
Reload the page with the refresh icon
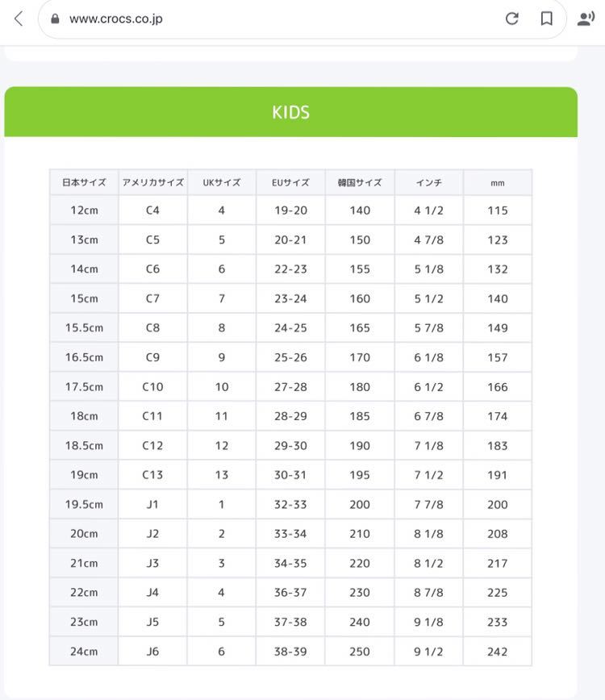point(511,19)
